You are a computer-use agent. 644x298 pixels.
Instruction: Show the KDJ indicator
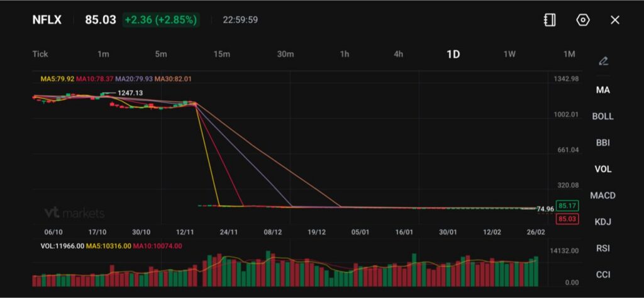point(602,222)
